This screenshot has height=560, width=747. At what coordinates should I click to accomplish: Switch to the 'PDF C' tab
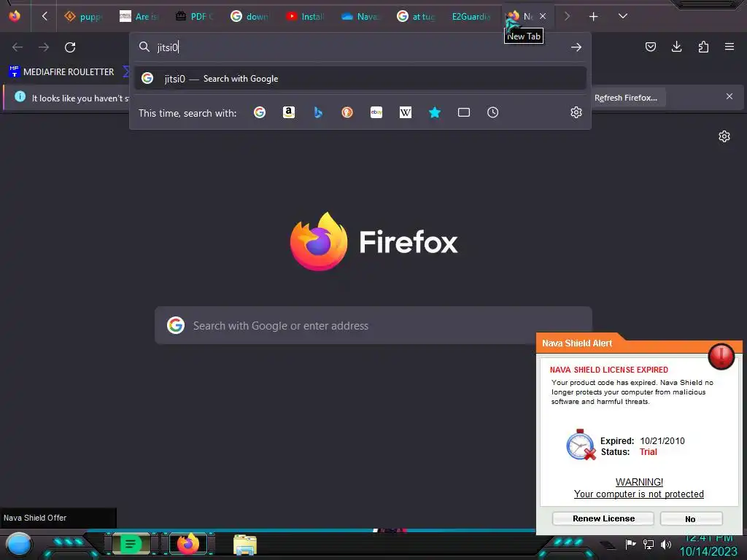[194, 17]
